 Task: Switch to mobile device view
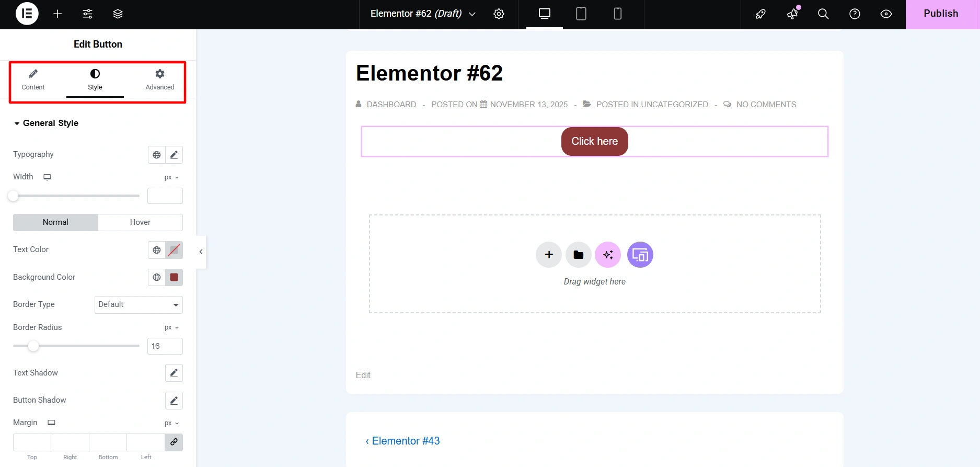618,14
